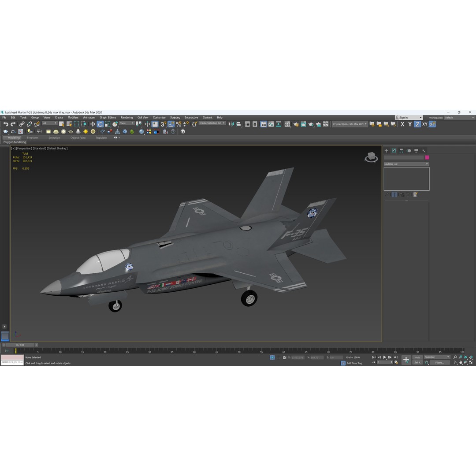Activate the Select and Move tool
Viewport: 476px width, 476px height.
pyautogui.click(x=93, y=124)
